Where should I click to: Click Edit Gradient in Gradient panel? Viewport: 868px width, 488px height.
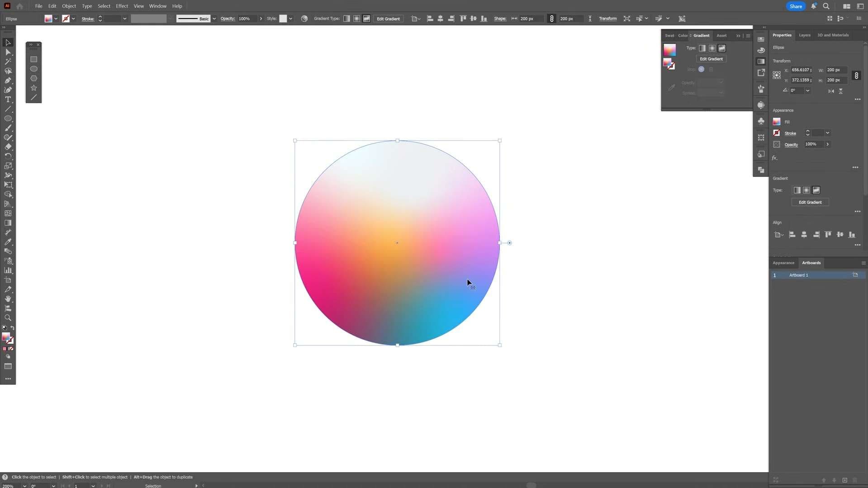click(711, 59)
